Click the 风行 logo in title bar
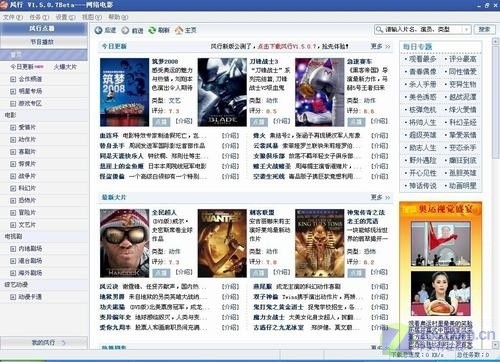This screenshot has height=362, width=500. [x=4, y=5]
